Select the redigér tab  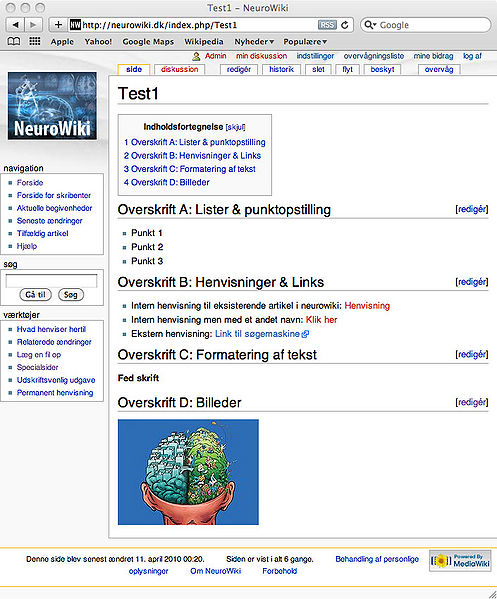[x=239, y=70]
